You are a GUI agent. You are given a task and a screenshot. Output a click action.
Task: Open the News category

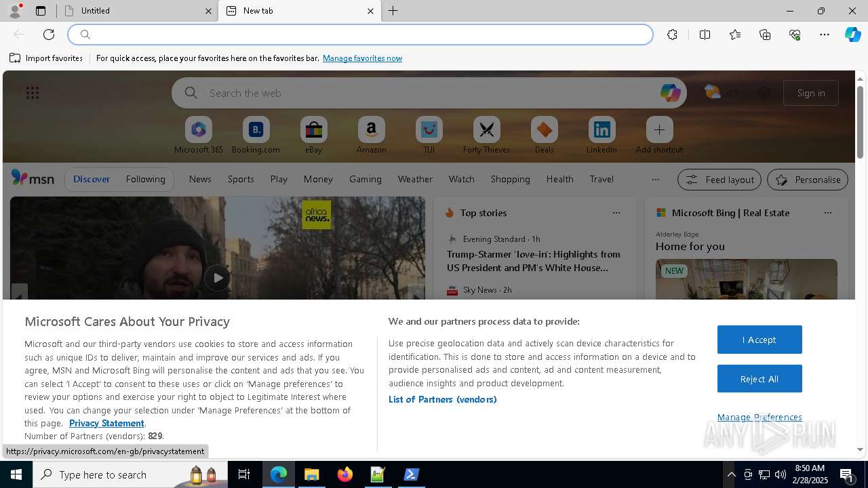[200, 179]
